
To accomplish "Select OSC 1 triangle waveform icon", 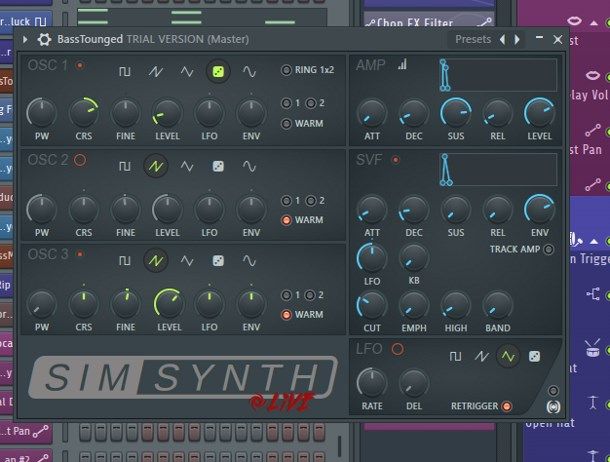I will pos(187,72).
